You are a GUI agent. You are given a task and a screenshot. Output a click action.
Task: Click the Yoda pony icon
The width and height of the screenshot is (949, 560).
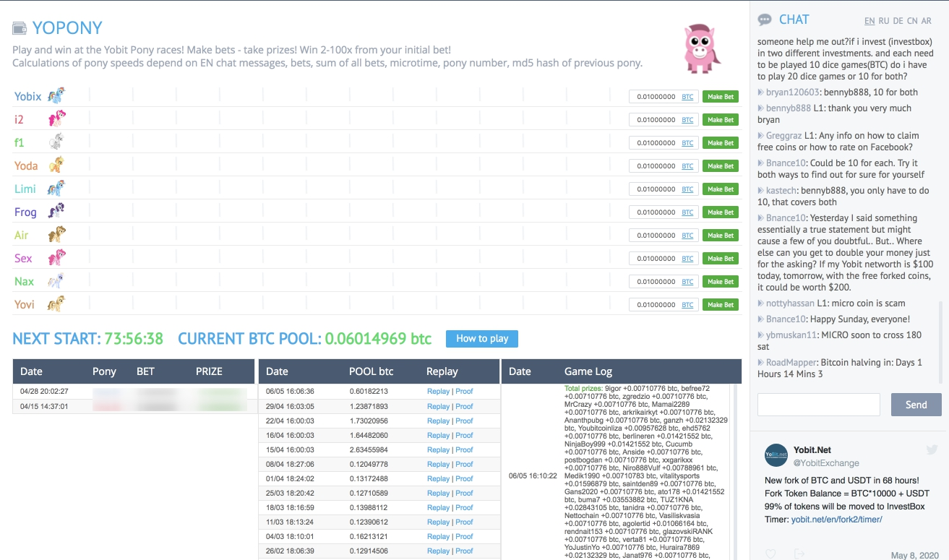[x=56, y=165]
